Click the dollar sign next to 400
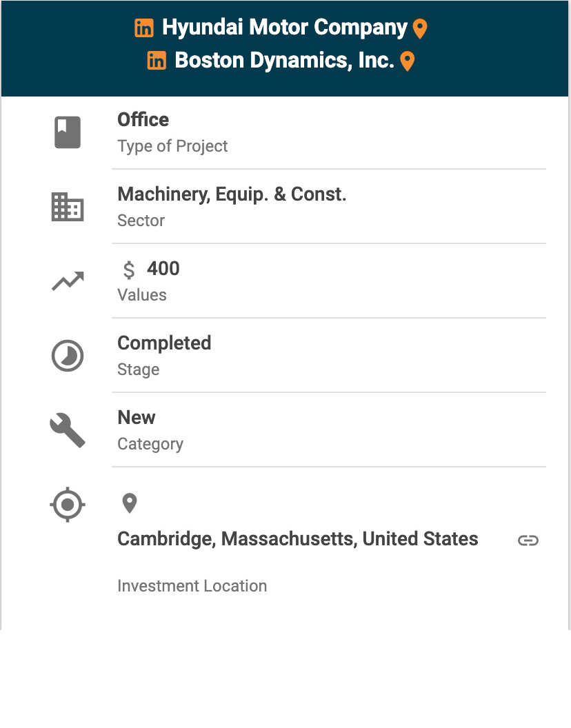Screen dimensions: 571x728 [129, 269]
